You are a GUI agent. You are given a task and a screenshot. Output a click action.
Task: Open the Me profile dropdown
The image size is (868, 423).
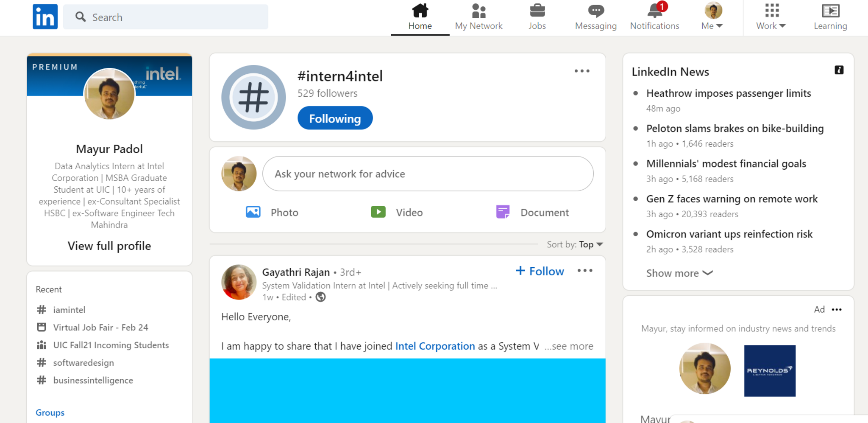tap(713, 17)
